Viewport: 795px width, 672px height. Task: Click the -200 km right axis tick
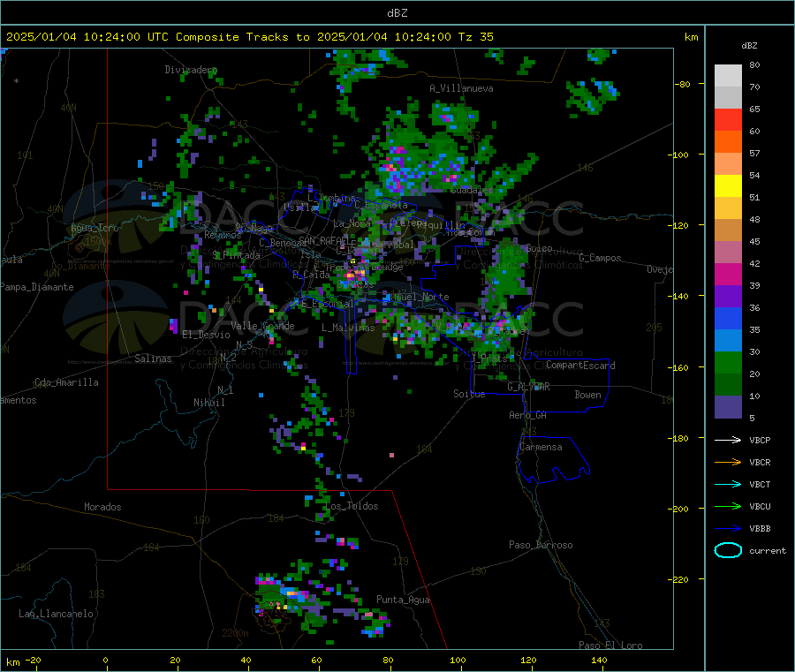[680, 509]
